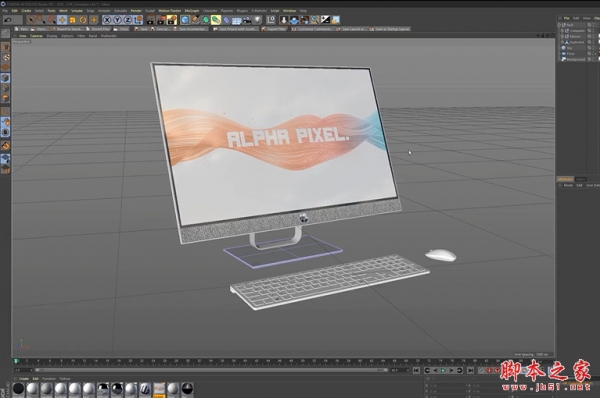600x398 pixels.
Task: Click the orange magnet Snap icon in left sidebar
Action: tap(5, 145)
